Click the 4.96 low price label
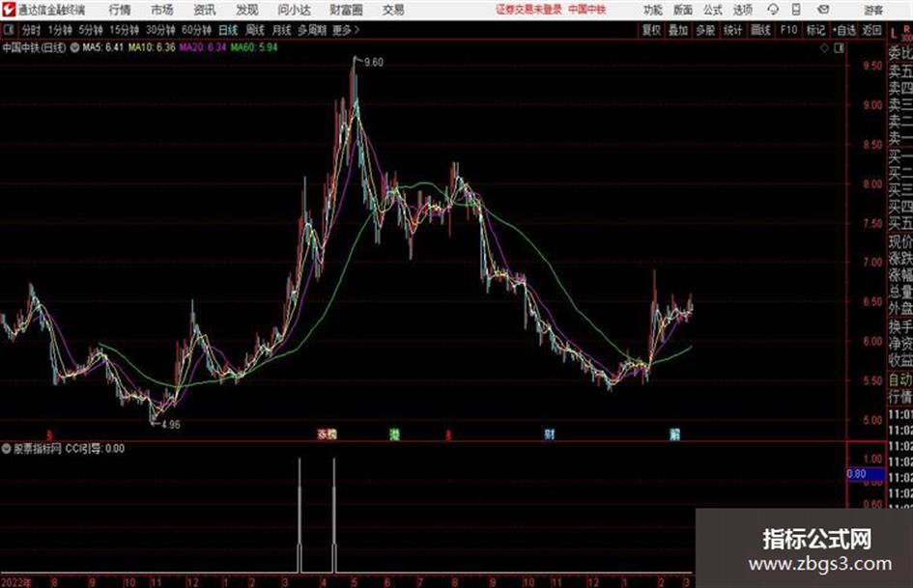 tap(171, 425)
